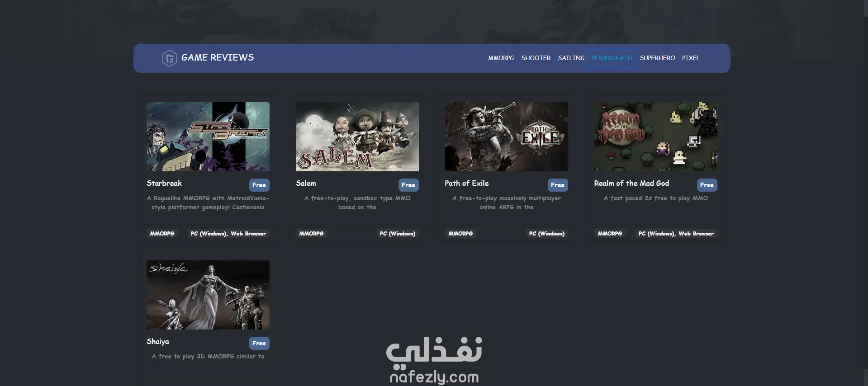Click Path of Exile's 'massively multiplayer' description
This screenshot has width=868, height=386.
coord(507,202)
